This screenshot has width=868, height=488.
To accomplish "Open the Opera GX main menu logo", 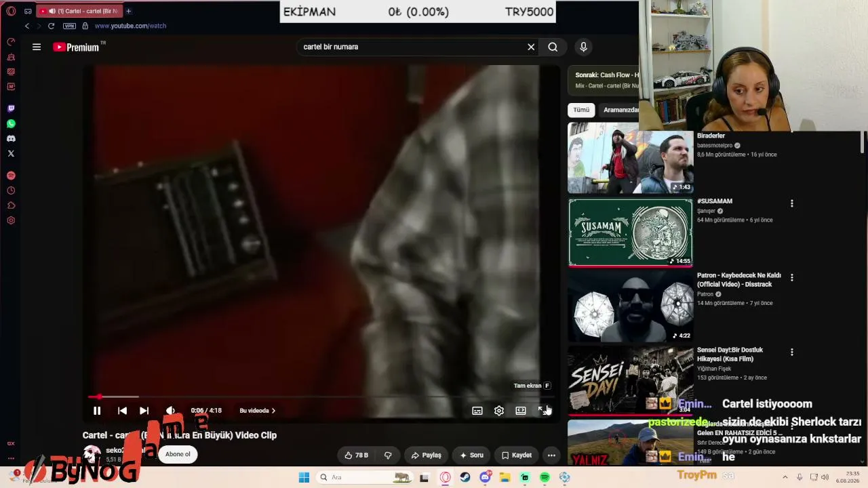I will (x=11, y=11).
